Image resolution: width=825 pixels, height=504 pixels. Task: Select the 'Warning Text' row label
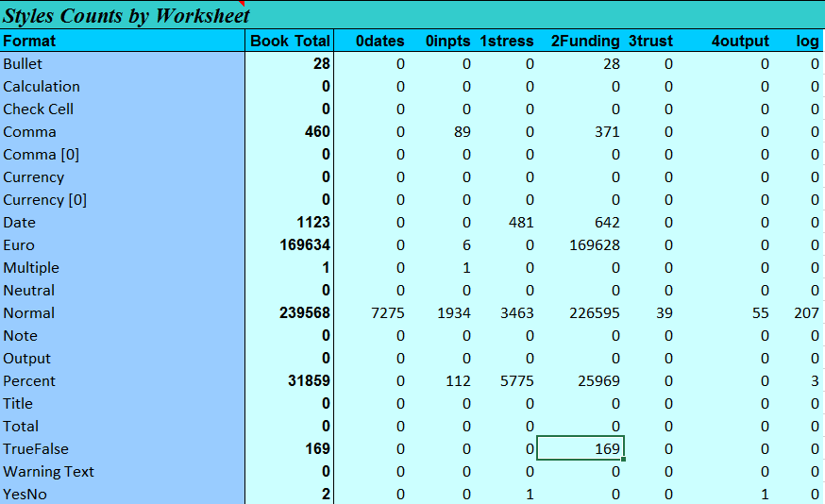tap(48, 472)
